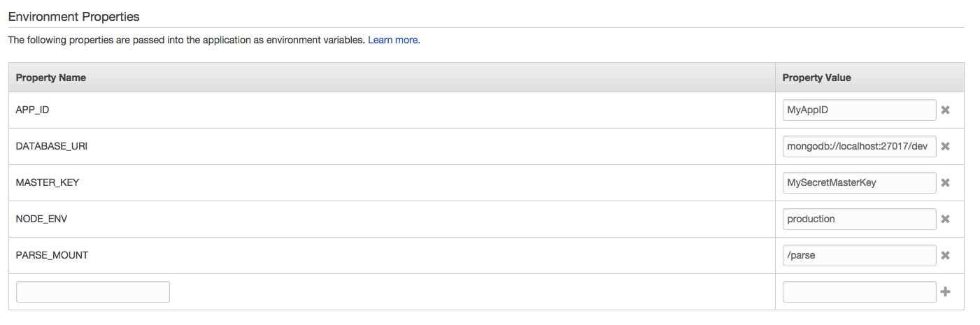The height and width of the screenshot is (325, 980).
Task: Delete the DATABASE_URI property row
Action: 945,147
